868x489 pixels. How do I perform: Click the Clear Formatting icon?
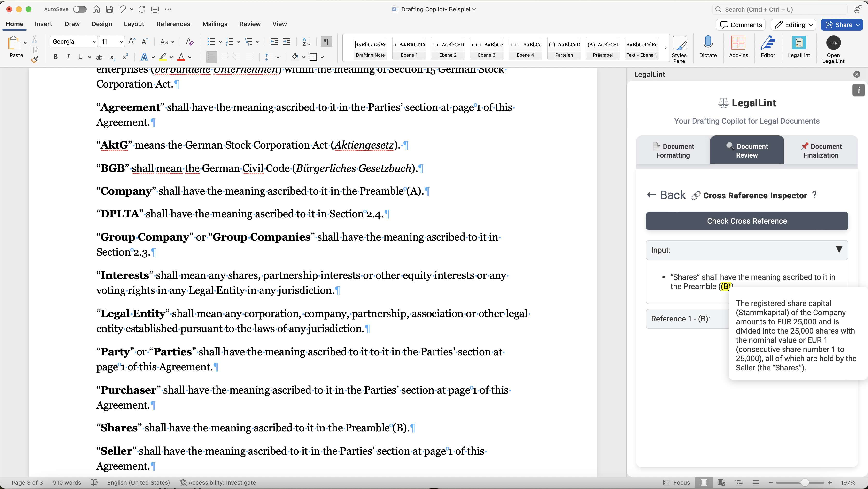click(190, 42)
